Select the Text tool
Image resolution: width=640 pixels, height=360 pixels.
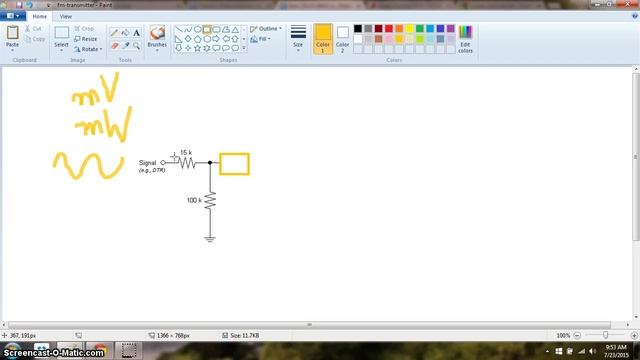click(137, 33)
